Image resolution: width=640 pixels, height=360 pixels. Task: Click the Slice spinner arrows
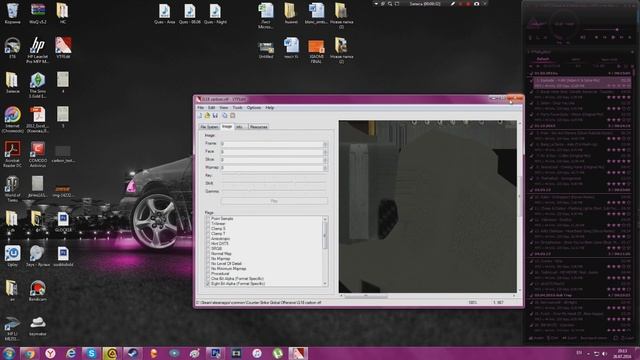[x=325, y=160]
